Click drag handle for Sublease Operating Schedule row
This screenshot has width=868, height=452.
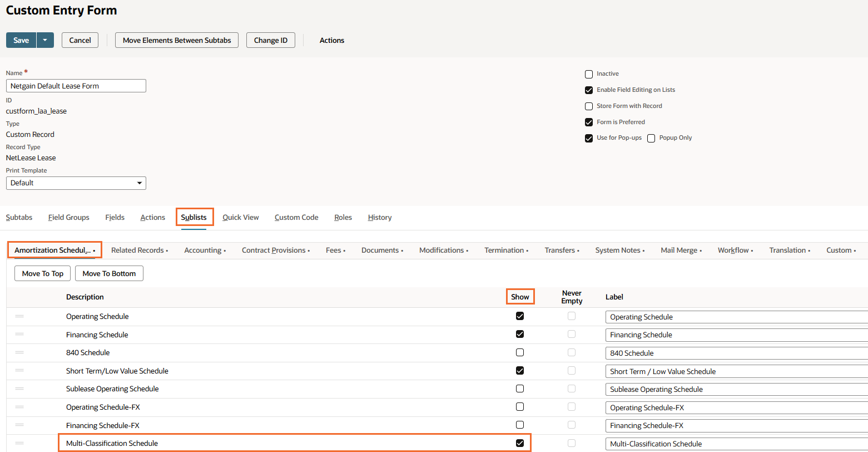19,389
